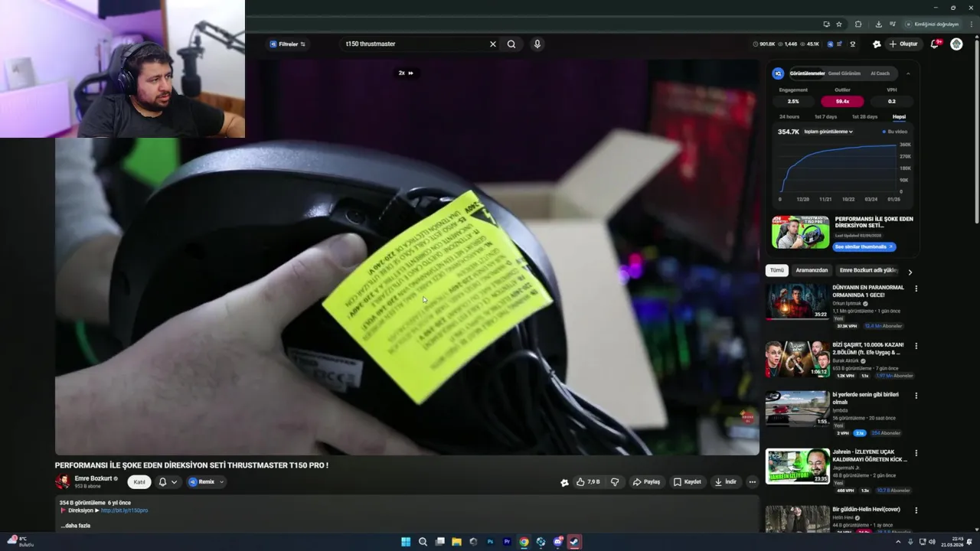Select the 1st 7 days range
Viewport: 980px width, 551px height.
point(825,117)
